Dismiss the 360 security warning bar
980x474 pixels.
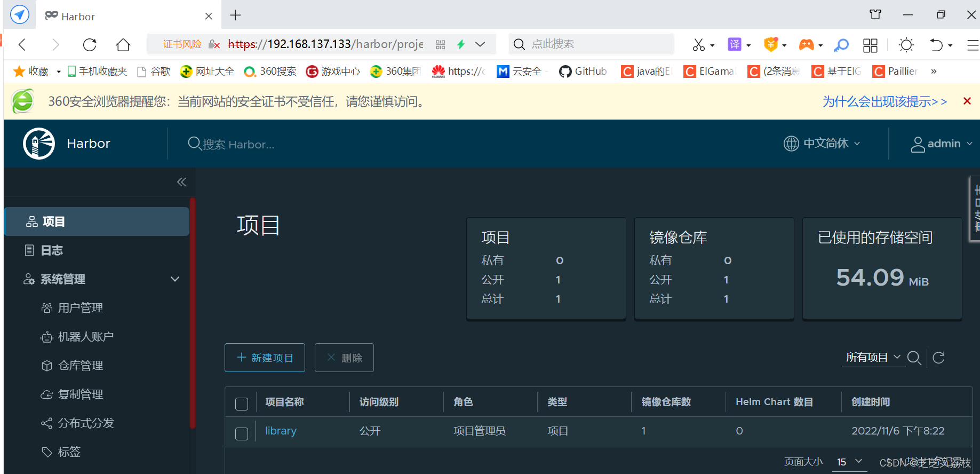pyautogui.click(x=967, y=101)
